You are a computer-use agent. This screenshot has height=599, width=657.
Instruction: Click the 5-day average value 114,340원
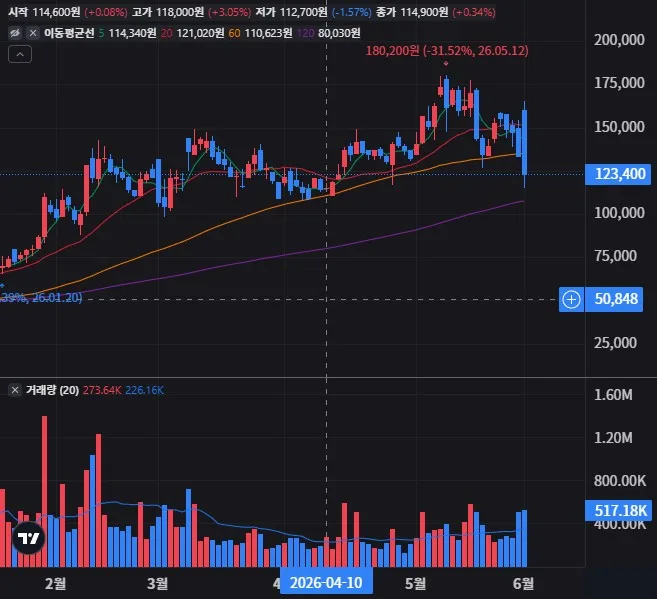tap(132, 33)
